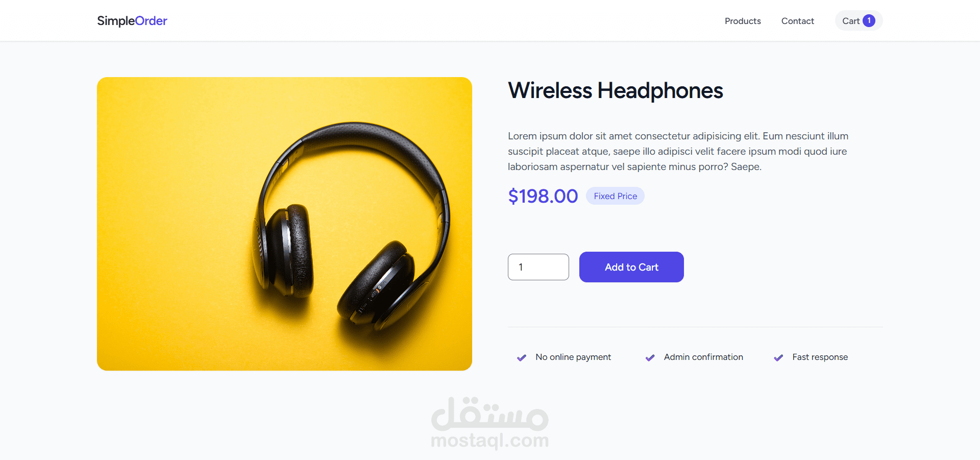Click the Admin confirmation label
Image resolution: width=980 pixels, height=460 pixels.
click(703, 357)
